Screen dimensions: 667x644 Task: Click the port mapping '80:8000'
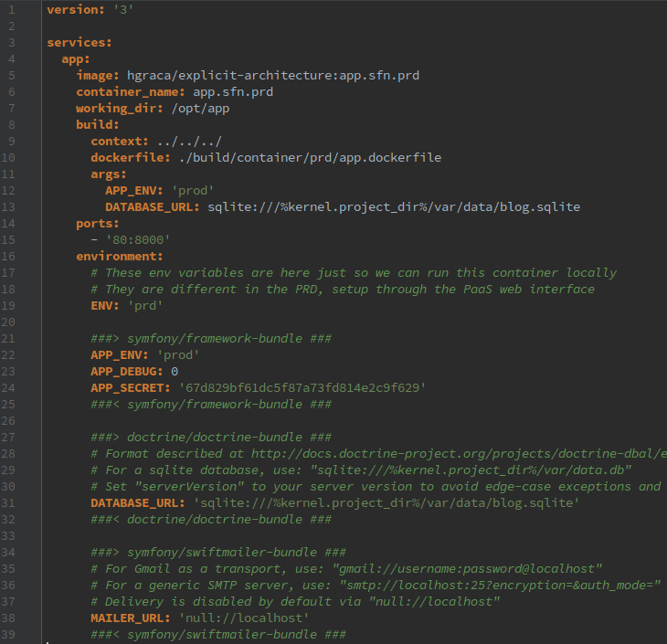pos(138,240)
